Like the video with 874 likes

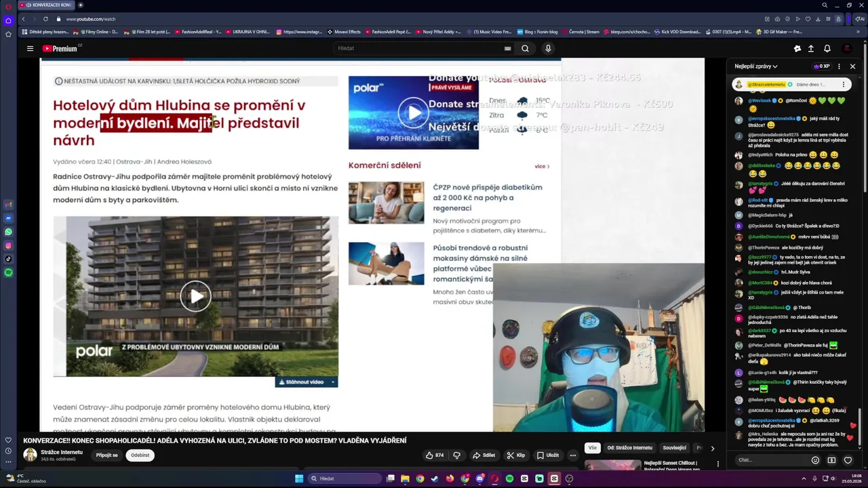(x=435, y=455)
